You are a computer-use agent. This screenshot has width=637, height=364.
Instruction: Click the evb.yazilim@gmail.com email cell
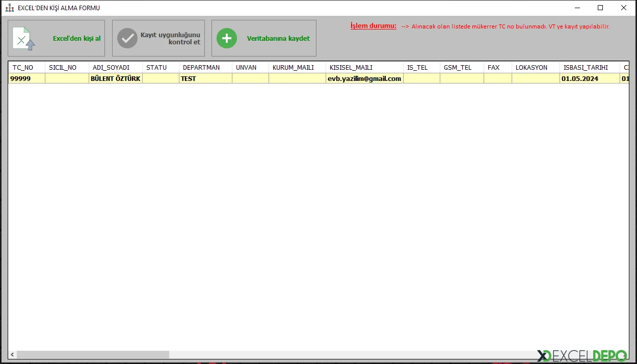click(364, 78)
